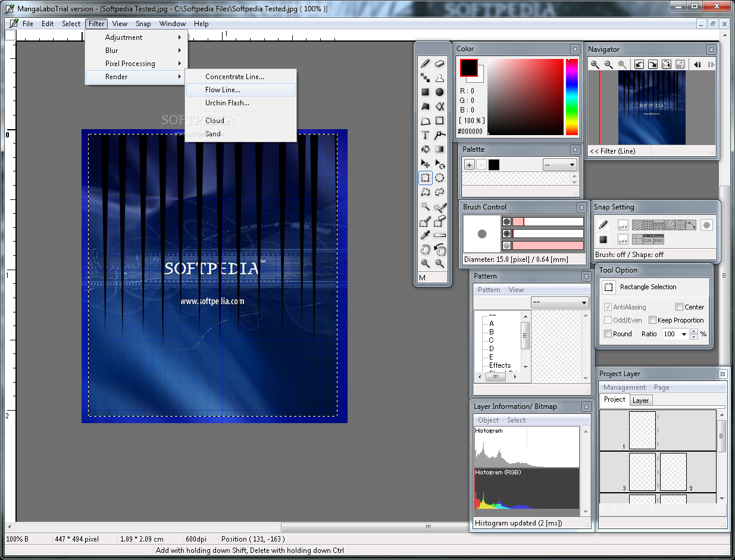Select the Magic Wand tool
735x560 pixels.
(425, 207)
